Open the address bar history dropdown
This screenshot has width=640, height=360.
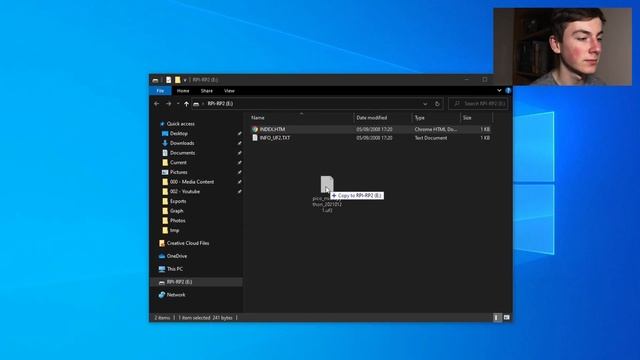[425, 104]
